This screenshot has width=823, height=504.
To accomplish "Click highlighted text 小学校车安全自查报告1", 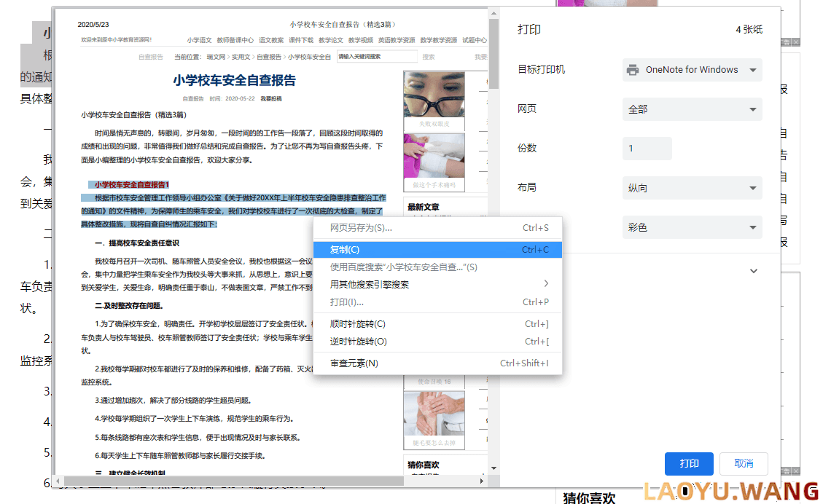I will (x=132, y=184).
